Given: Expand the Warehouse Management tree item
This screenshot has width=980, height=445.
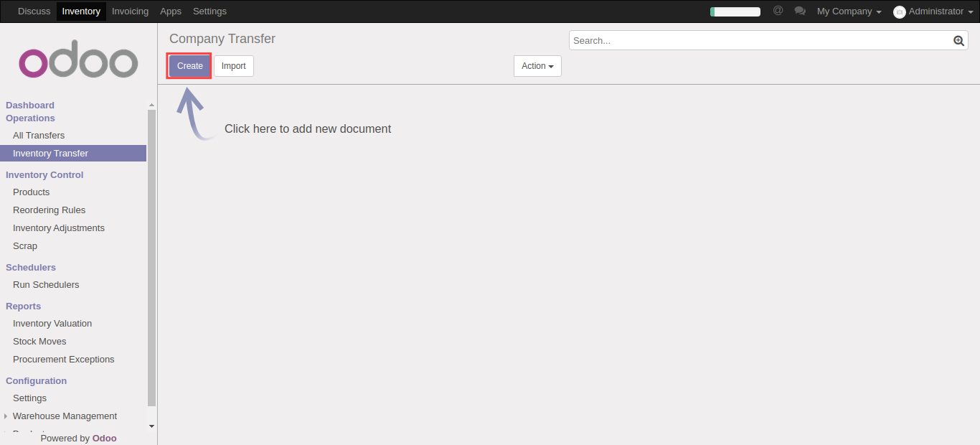Looking at the screenshot, I should (x=6, y=416).
